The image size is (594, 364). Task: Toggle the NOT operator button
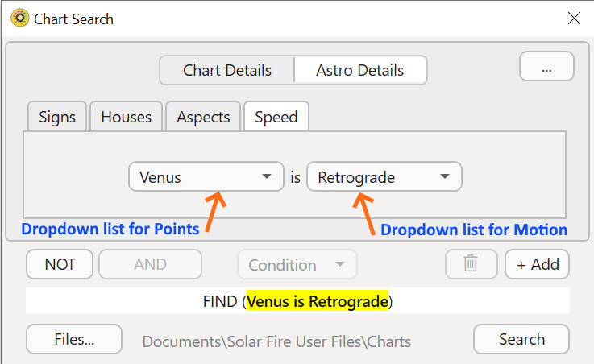point(60,264)
